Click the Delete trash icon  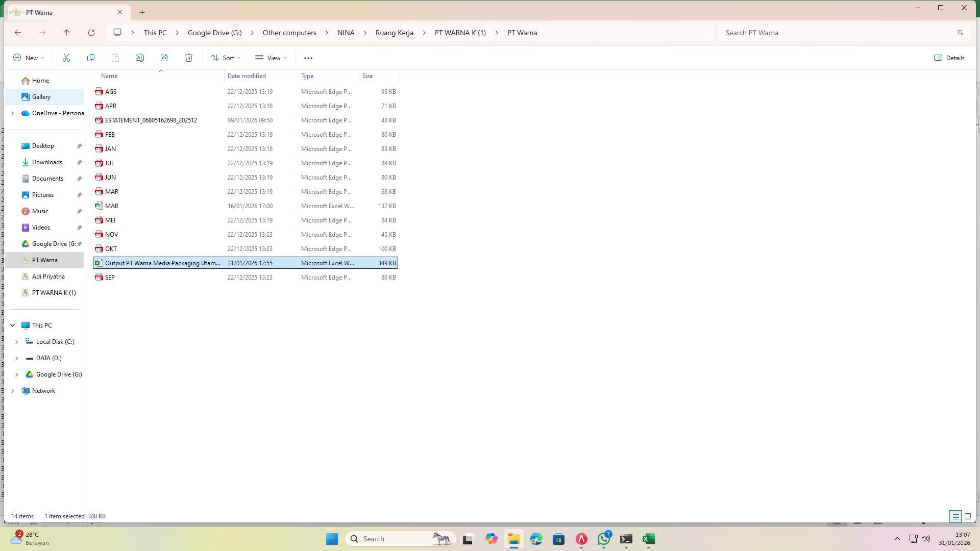(189, 58)
